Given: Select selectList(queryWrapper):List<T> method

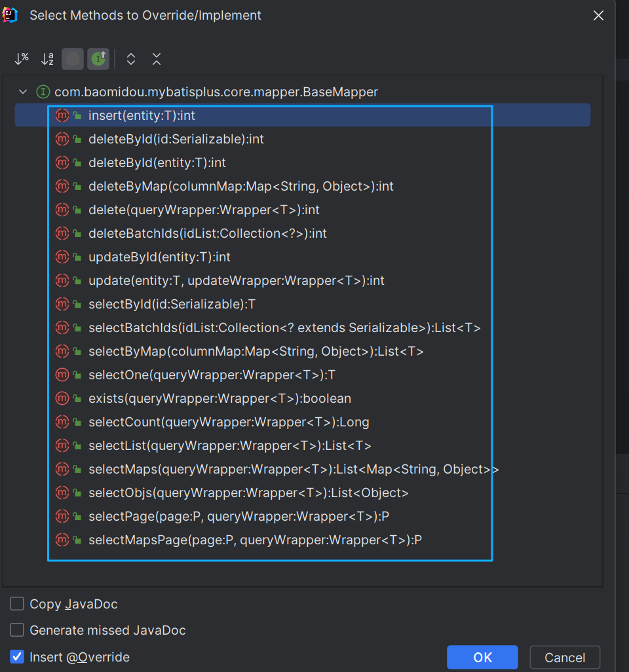Looking at the screenshot, I should 302,445.
